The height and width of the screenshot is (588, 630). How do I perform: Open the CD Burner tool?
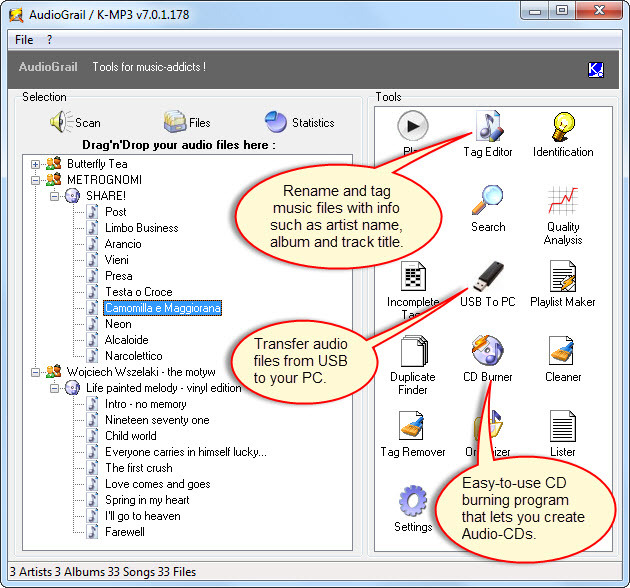(488, 355)
